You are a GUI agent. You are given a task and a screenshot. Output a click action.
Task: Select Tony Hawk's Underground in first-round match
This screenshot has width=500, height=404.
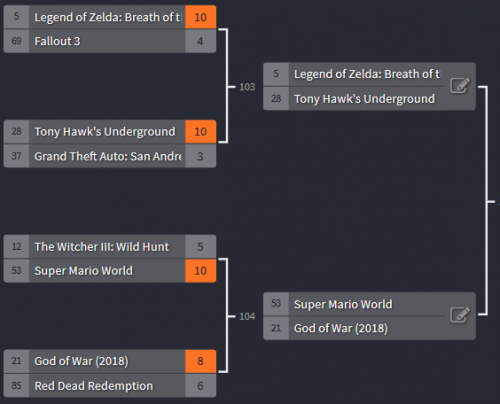(x=110, y=132)
